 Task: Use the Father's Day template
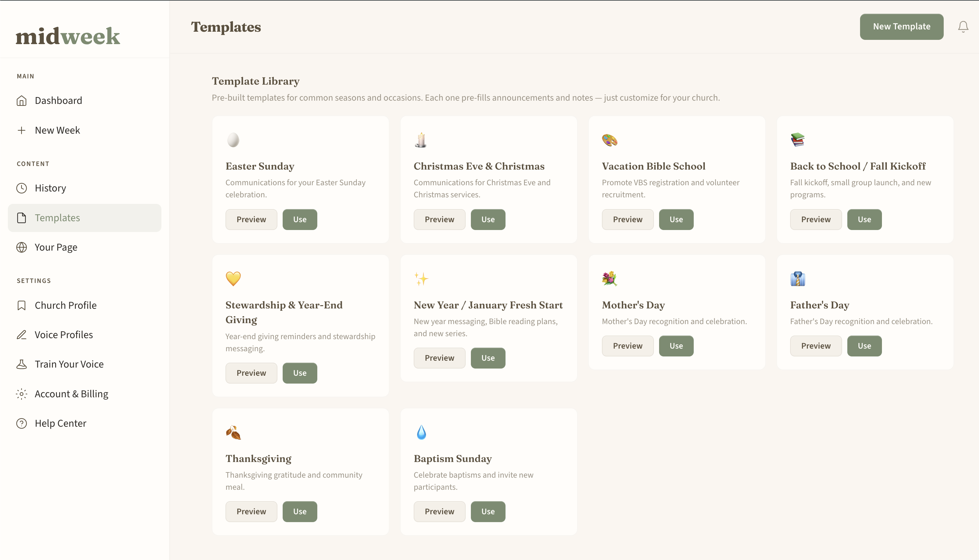864,346
